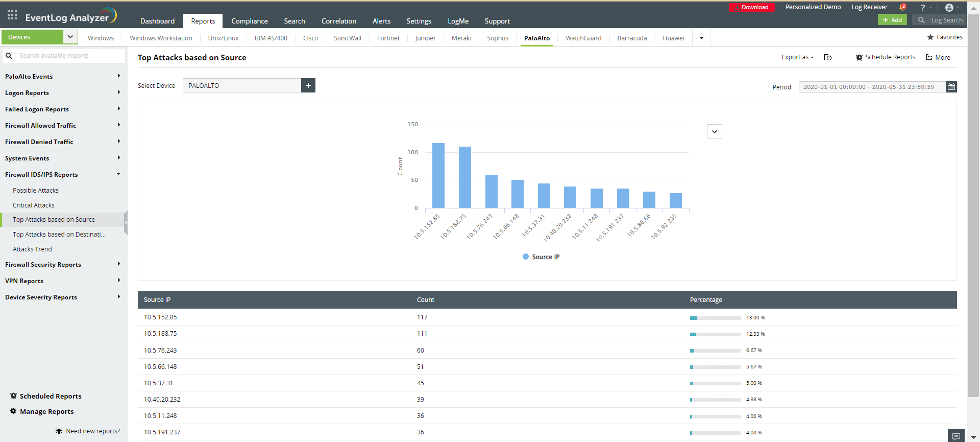980x442 pixels.
Task: Open the help question mark icon
Action: pos(922,8)
